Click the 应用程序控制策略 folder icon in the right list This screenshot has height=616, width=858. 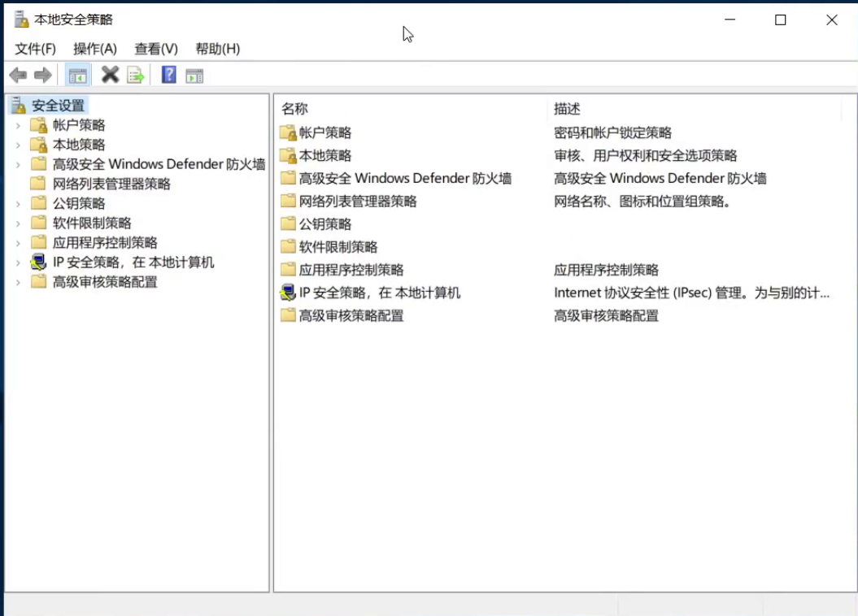[x=288, y=269]
